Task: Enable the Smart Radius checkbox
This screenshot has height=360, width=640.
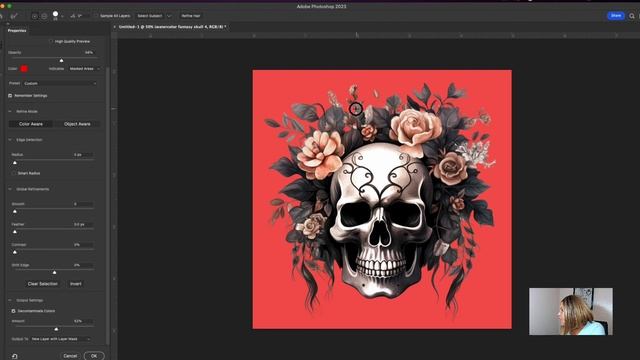Action: [13, 173]
